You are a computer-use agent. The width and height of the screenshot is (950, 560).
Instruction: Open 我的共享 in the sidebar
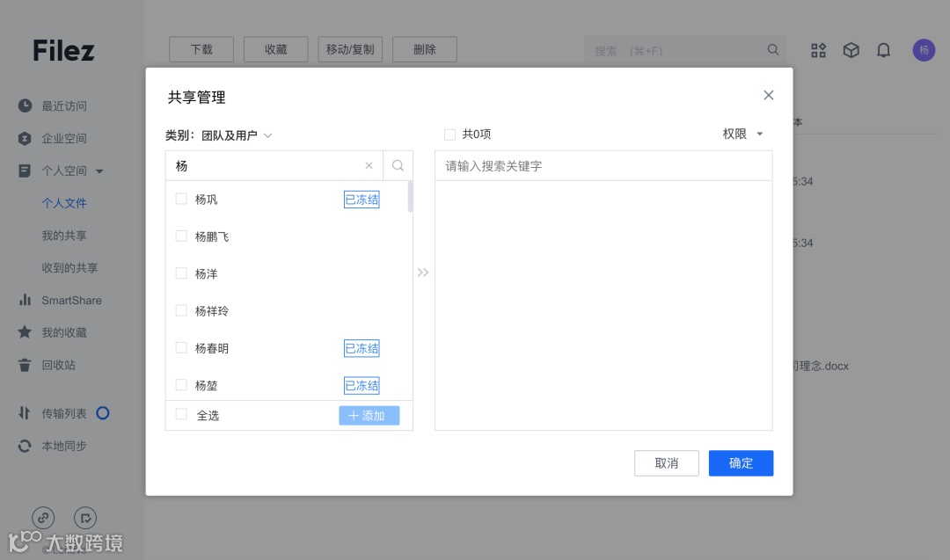(x=64, y=236)
